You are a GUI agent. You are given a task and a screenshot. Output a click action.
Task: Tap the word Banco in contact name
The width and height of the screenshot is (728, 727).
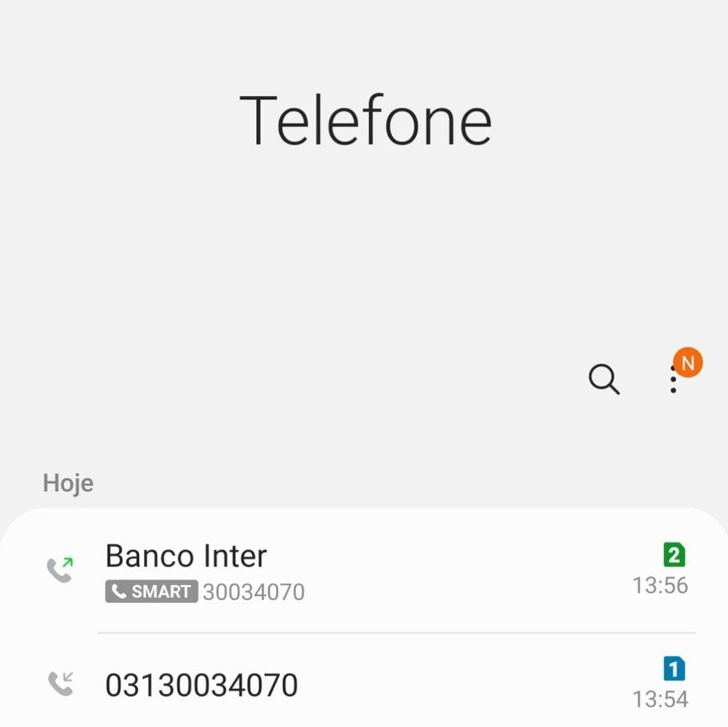(148, 557)
